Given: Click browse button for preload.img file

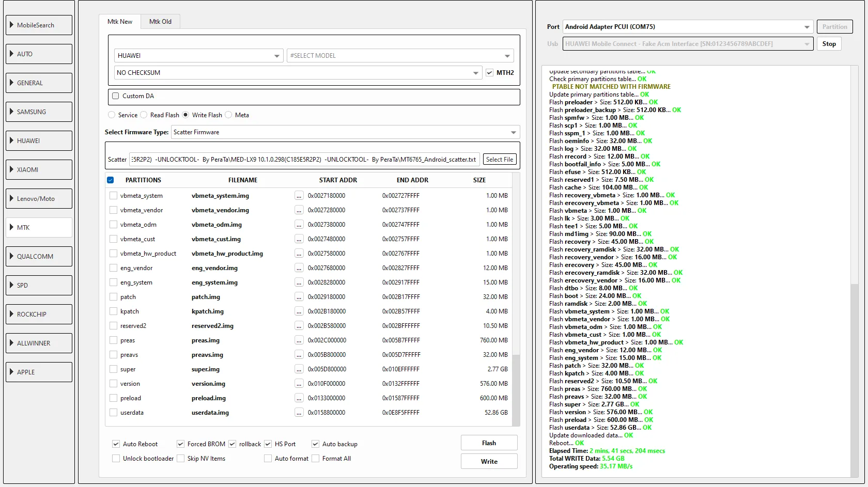Looking at the screenshot, I should click(x=299, y=398).
